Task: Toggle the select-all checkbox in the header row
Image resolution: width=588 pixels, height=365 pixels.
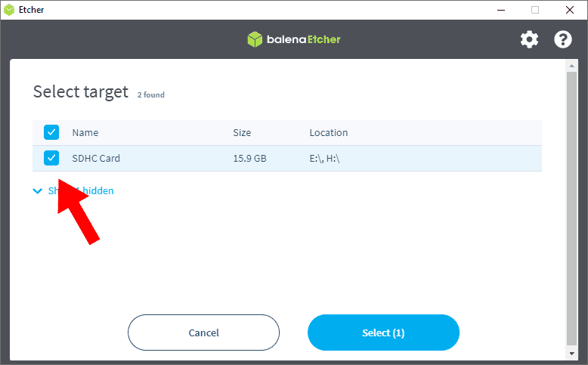Action: (x=51, y=132)
